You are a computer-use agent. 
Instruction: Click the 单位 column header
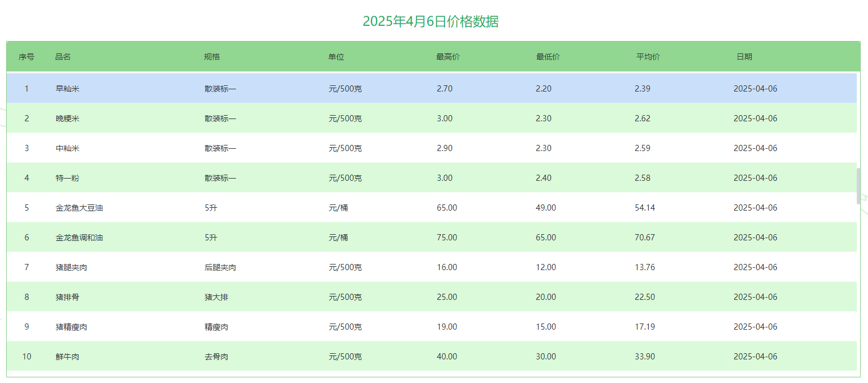336,57
